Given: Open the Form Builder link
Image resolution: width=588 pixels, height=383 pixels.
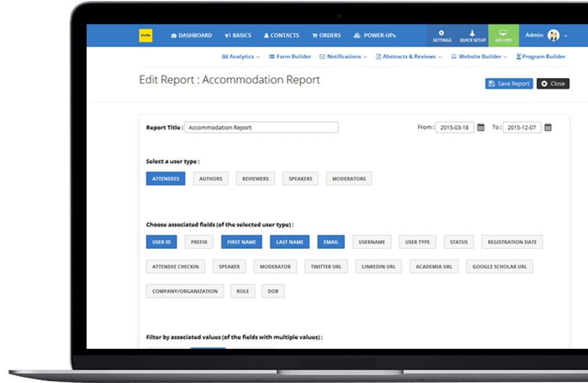Looking at the screenshot, I should click(x=290, y=56).
